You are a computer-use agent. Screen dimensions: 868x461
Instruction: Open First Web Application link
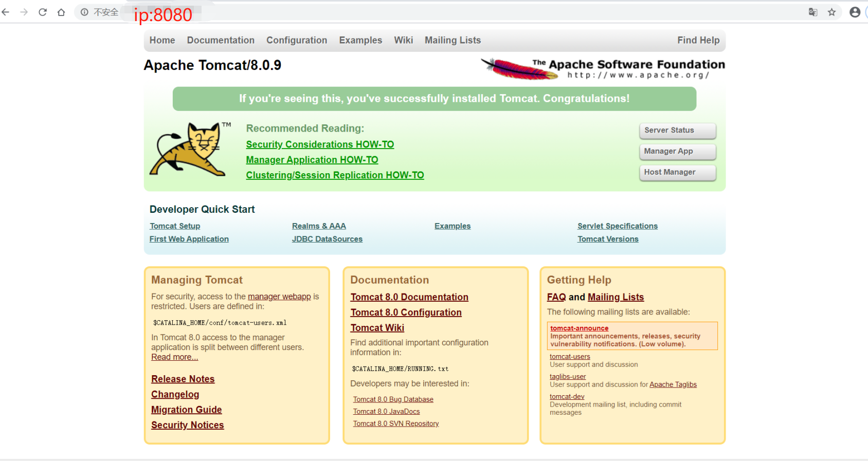pos(189,239)
